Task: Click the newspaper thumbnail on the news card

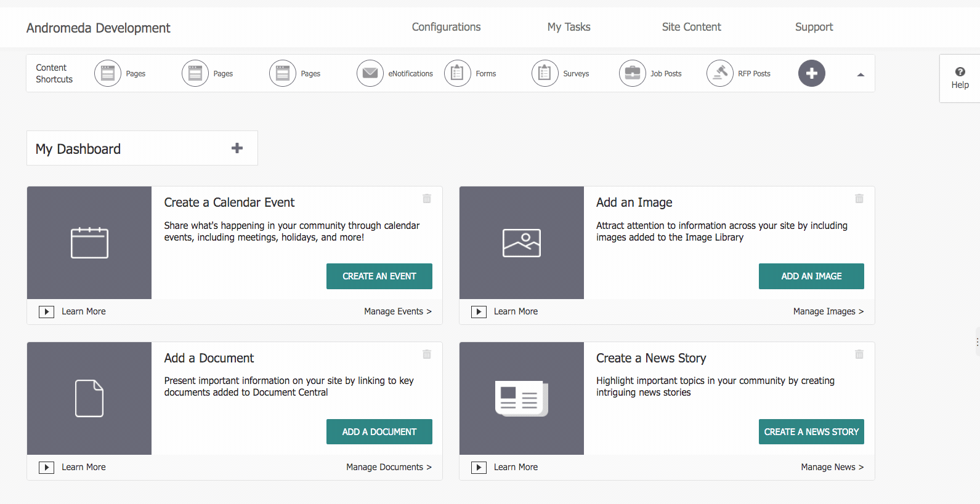Action: (521, 398)
